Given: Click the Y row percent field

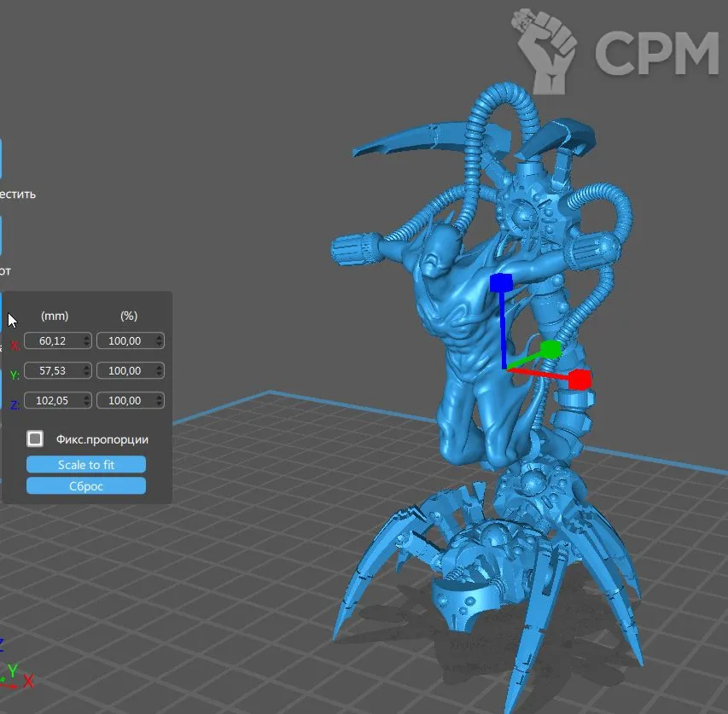Looking at the screenshot, I should click(126, 371).
